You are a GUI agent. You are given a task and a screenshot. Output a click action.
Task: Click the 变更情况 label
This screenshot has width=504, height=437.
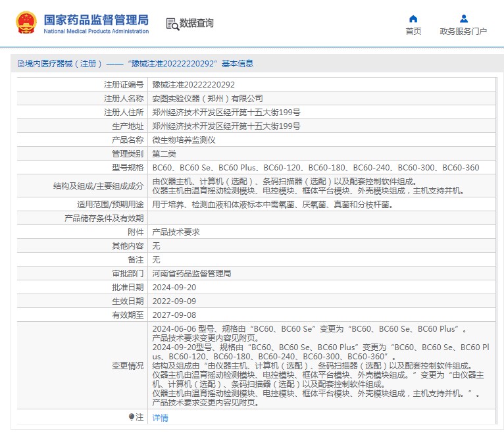128,366
